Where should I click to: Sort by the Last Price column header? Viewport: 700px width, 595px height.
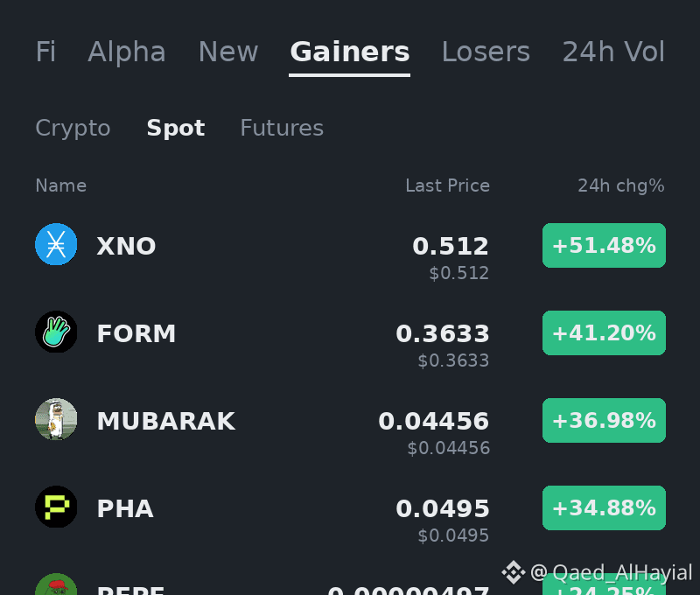(x=447, y=185)
